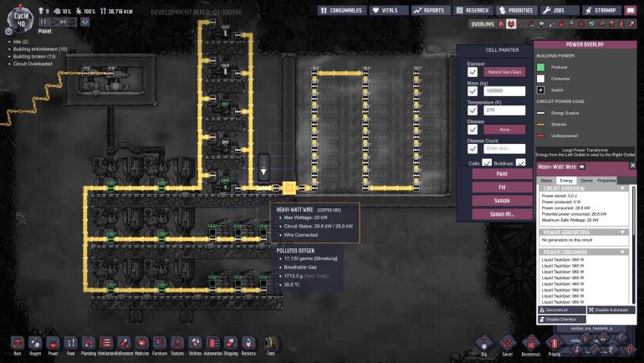Show the Light overlay

coord(542,24)
